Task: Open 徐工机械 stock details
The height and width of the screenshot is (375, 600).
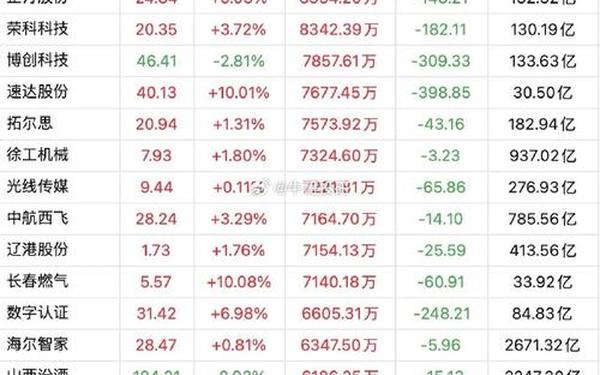Action: pyautogui.click(x=38, y=155)
